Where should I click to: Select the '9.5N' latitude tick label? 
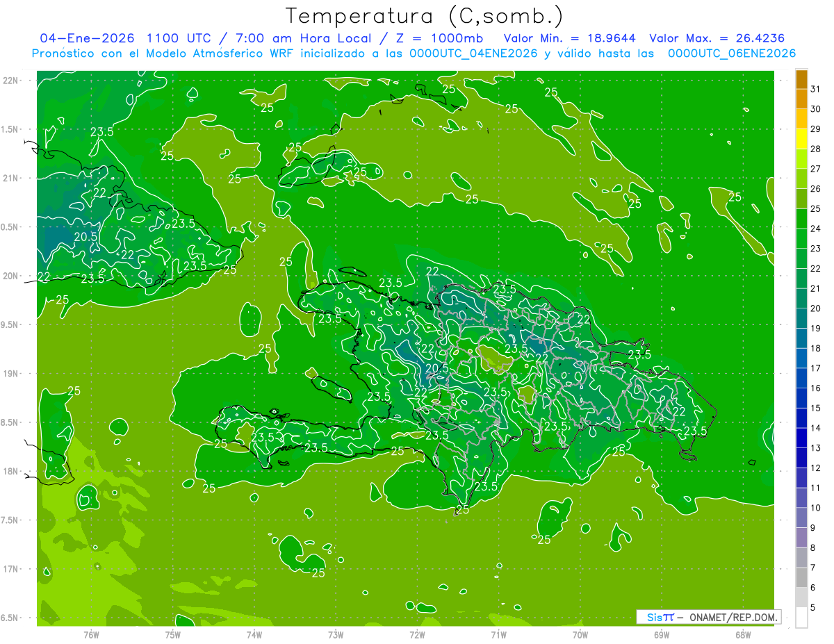pos(10,325)
